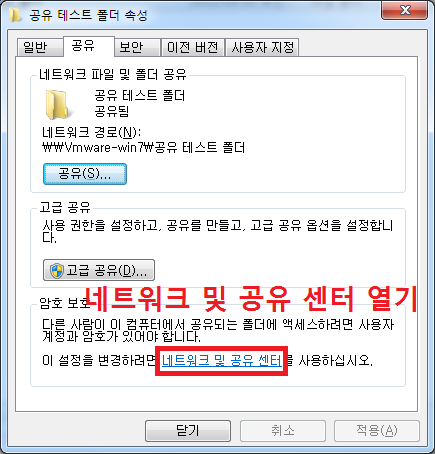Click the 적용(A) button
This screenshot has width=435, height=454.
[x=377, y=431]
